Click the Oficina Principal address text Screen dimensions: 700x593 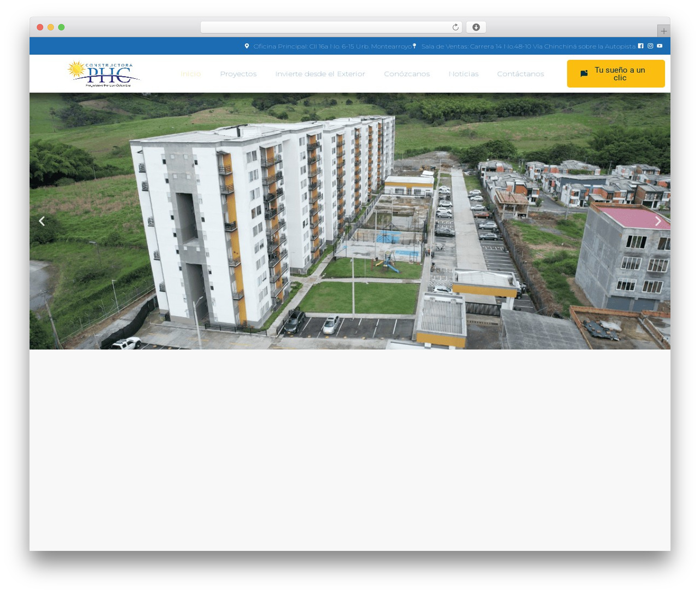pyautogui.click(x=332, y=46)
